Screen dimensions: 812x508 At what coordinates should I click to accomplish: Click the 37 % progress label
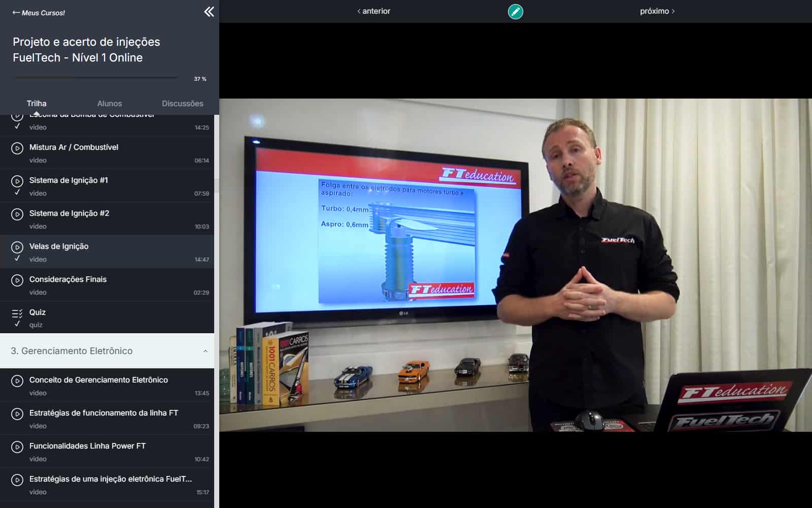click(x=200, y=79)
